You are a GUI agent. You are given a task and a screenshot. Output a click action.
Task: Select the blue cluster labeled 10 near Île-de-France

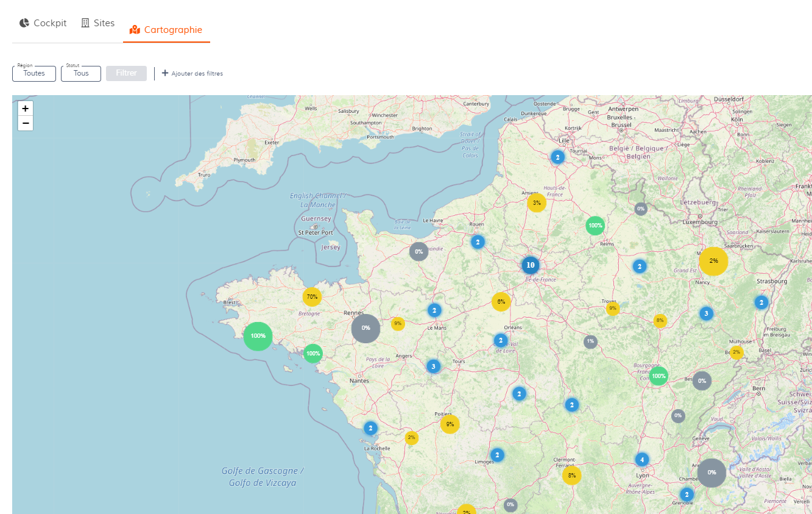pos(530,265)
